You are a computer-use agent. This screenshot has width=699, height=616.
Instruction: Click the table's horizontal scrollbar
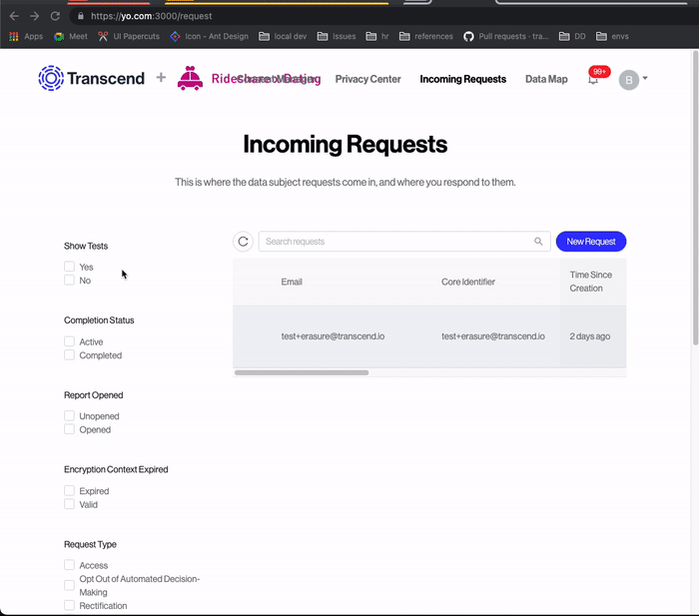tap(302, 372)
